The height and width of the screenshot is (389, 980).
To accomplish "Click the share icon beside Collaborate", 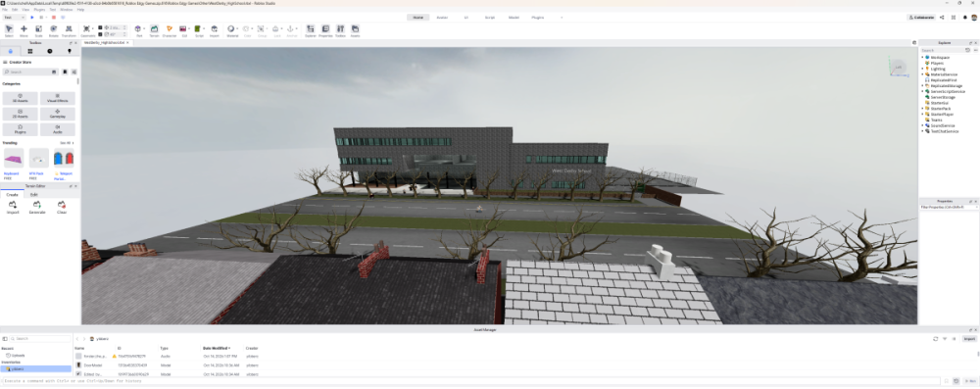I will pos(942,18).
